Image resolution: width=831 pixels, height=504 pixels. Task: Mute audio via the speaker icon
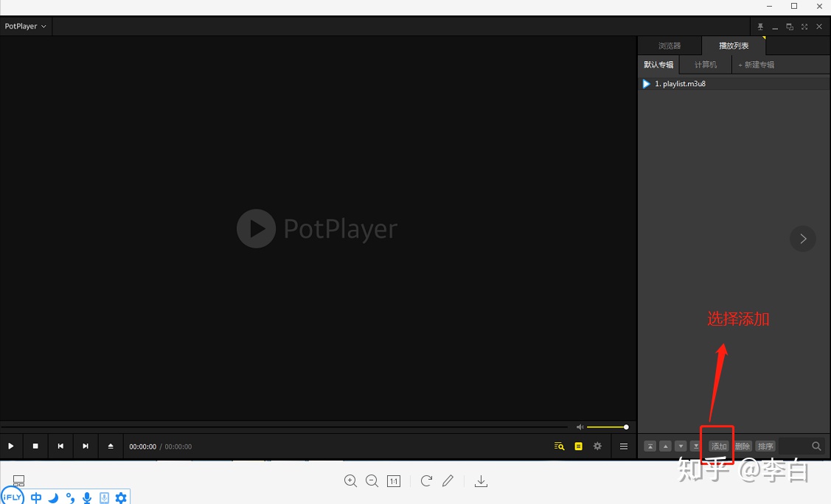580,427
